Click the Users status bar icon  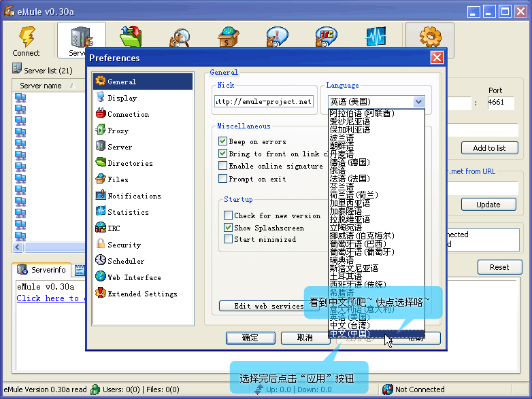click(x=95, y=389)
